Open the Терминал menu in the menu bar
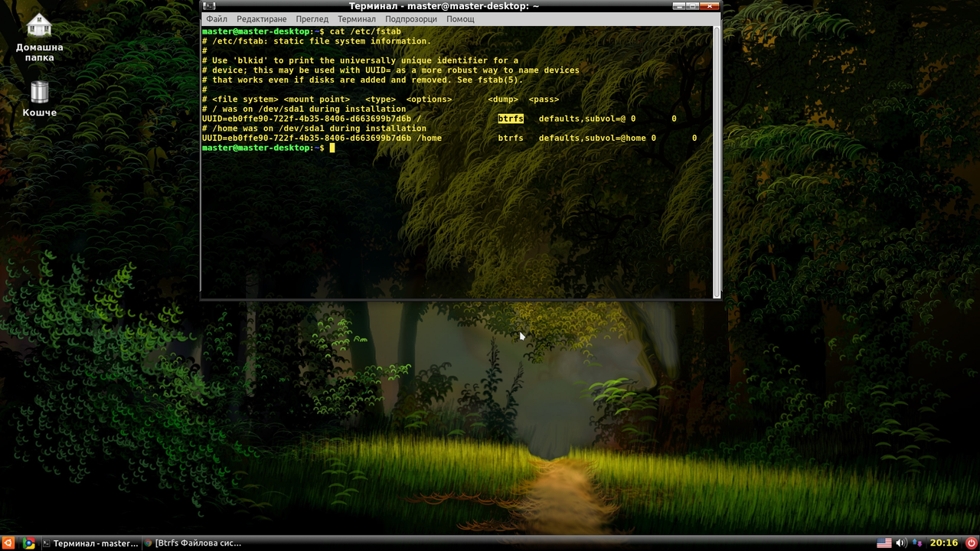980x551 pixels. pos(357,19)
